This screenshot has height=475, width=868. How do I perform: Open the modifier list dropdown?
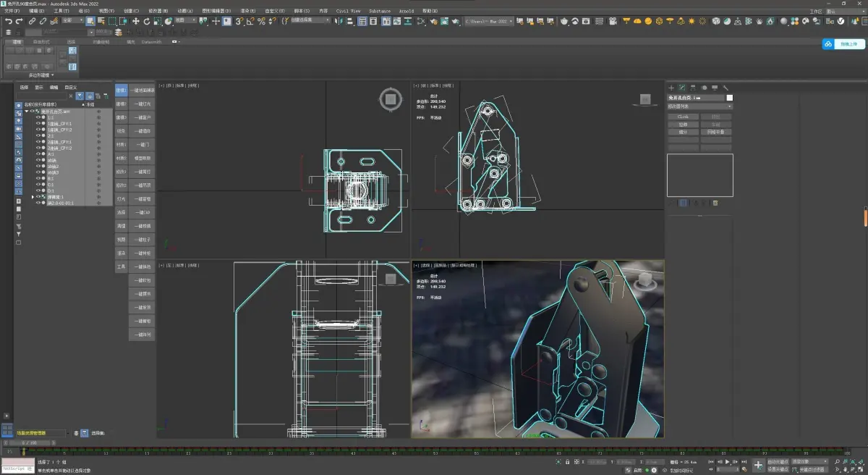point(699,106)
